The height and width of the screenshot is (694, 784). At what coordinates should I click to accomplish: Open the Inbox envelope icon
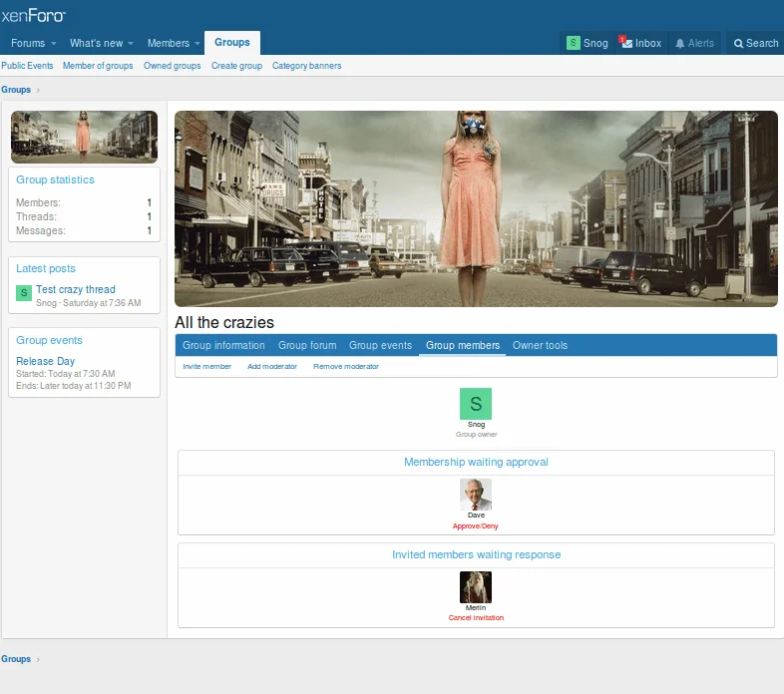tap(626, 43)
